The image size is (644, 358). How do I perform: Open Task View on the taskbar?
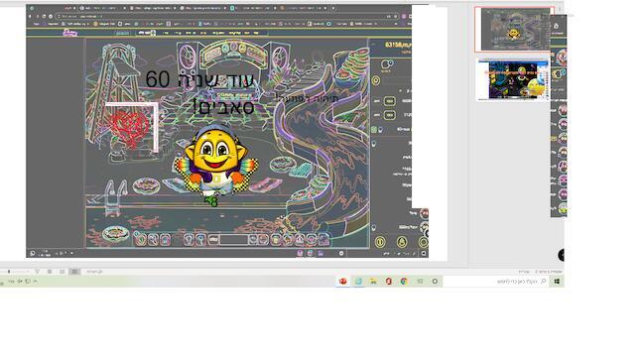[420, 282]
